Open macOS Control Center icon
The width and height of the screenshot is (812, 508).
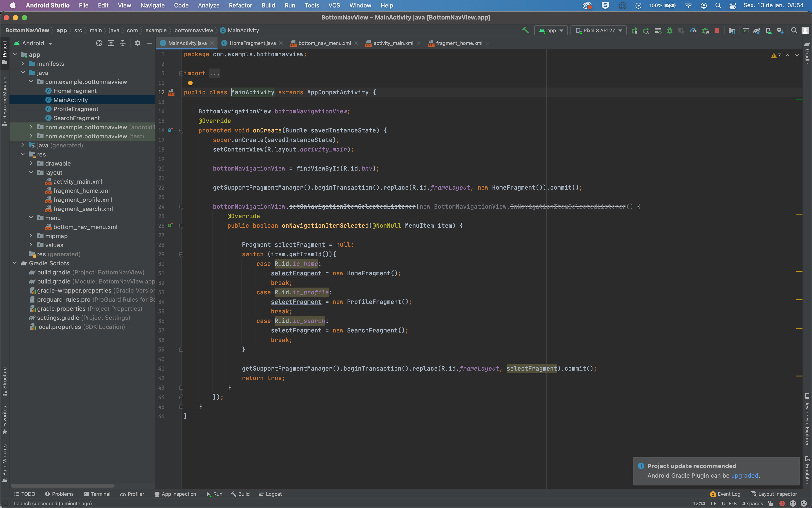732,5
